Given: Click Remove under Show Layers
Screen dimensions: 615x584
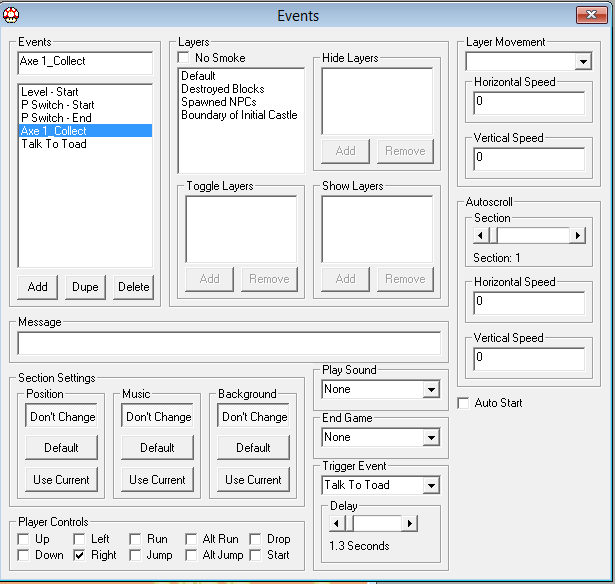Looking at the screenshot, I should pyautogui.click(x=405, y=279).
